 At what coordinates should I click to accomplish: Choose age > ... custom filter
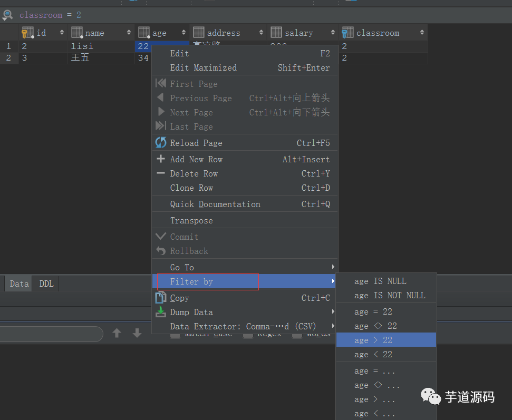pos(387,399)
